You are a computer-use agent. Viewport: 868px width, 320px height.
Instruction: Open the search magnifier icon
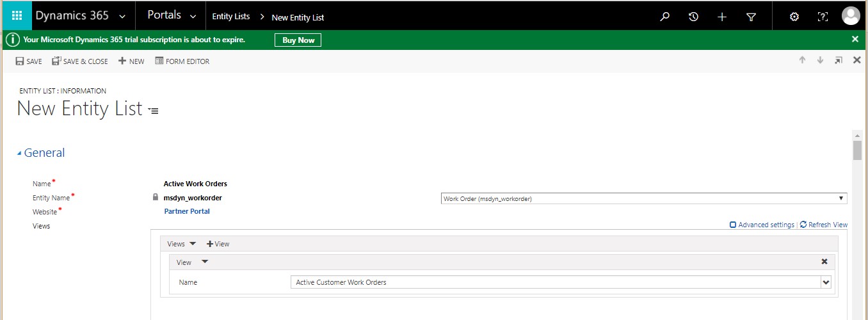664,17
